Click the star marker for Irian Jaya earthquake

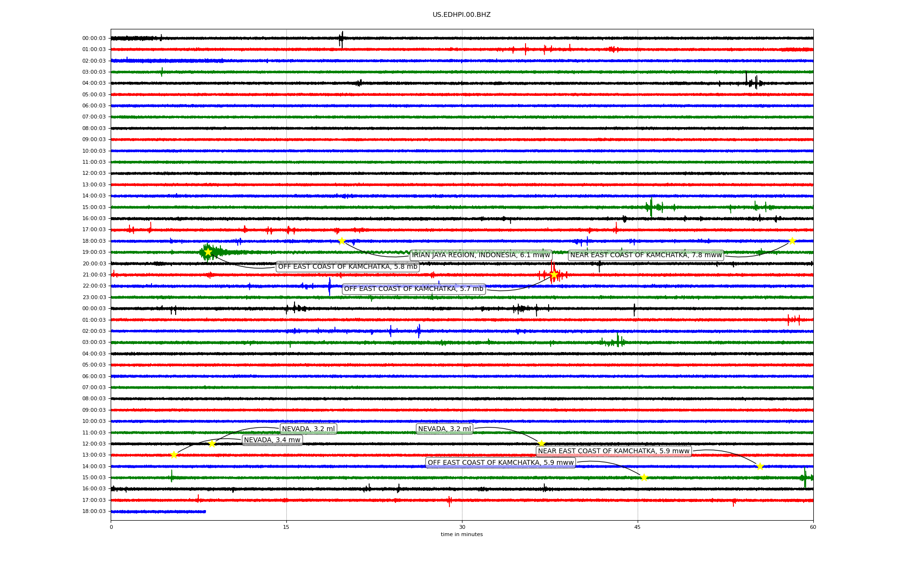342,241
